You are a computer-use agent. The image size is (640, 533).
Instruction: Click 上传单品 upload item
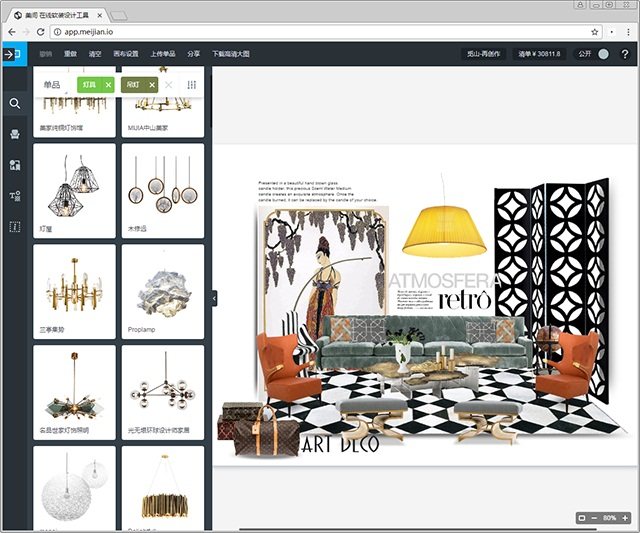(162, 54)
